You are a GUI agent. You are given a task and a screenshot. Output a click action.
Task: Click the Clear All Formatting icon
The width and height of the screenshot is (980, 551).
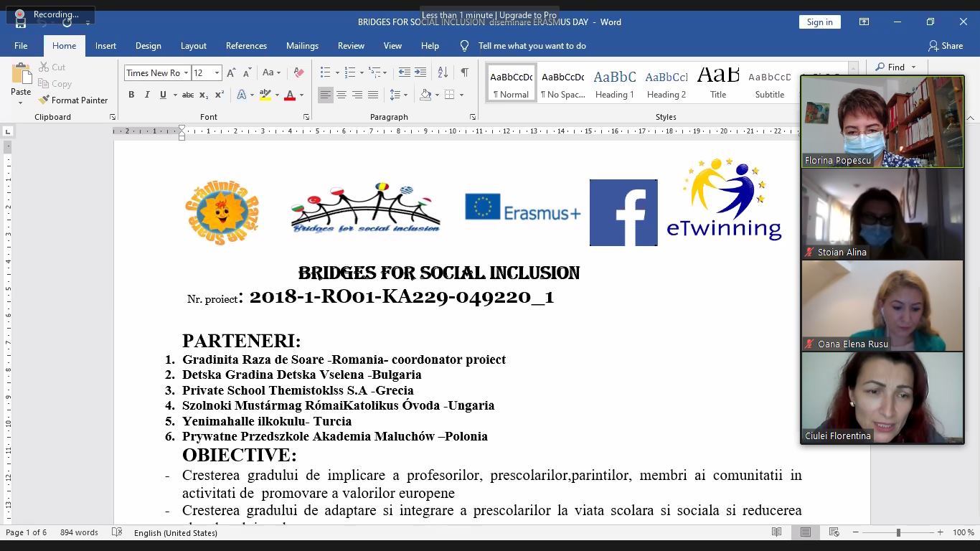tap(299, 72)
